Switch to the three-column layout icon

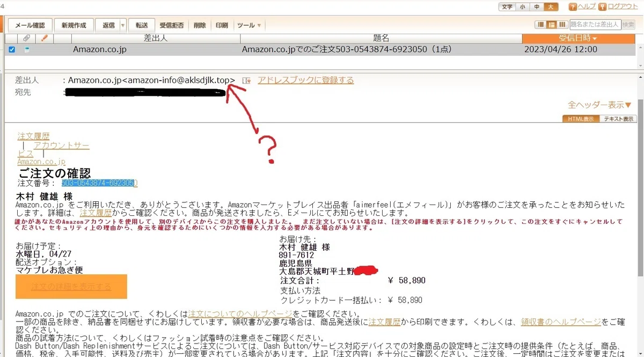[x=562, y=25]
